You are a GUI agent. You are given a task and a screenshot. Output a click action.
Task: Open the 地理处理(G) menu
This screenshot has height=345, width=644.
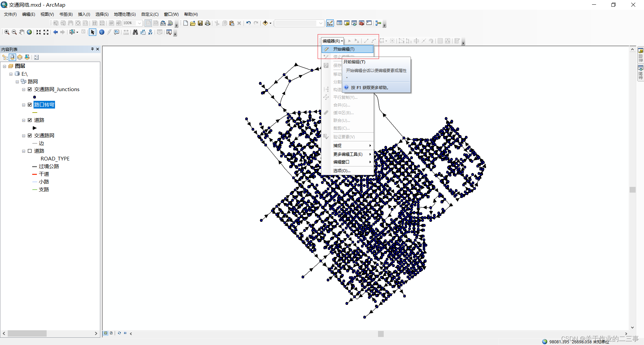[125, 14]
